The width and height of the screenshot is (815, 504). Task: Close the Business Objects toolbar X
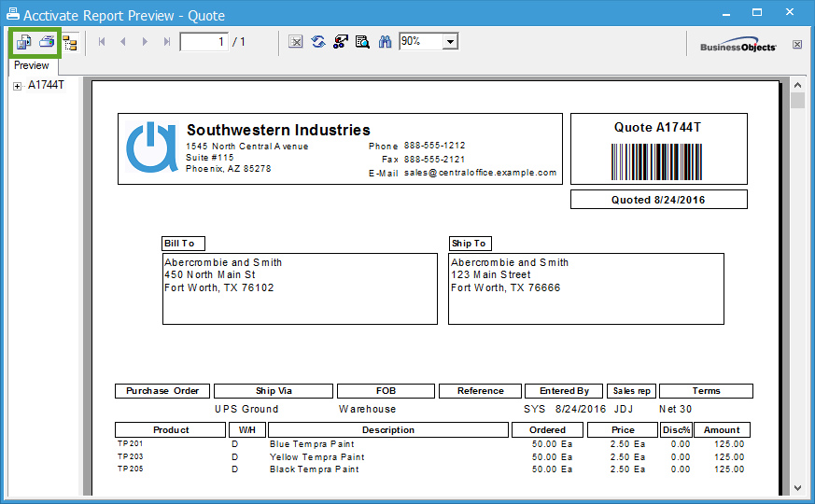pyautogui.click(x=797, y=44)
